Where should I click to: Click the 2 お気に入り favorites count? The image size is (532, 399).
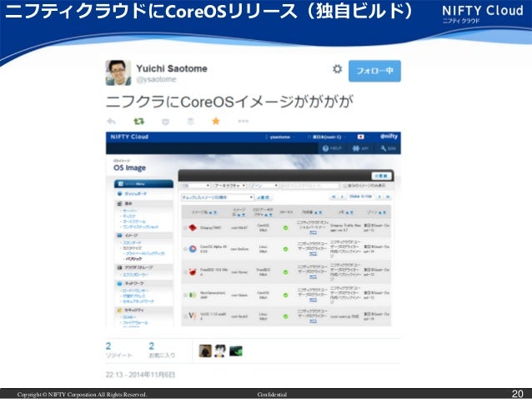[x=162, y=350]
